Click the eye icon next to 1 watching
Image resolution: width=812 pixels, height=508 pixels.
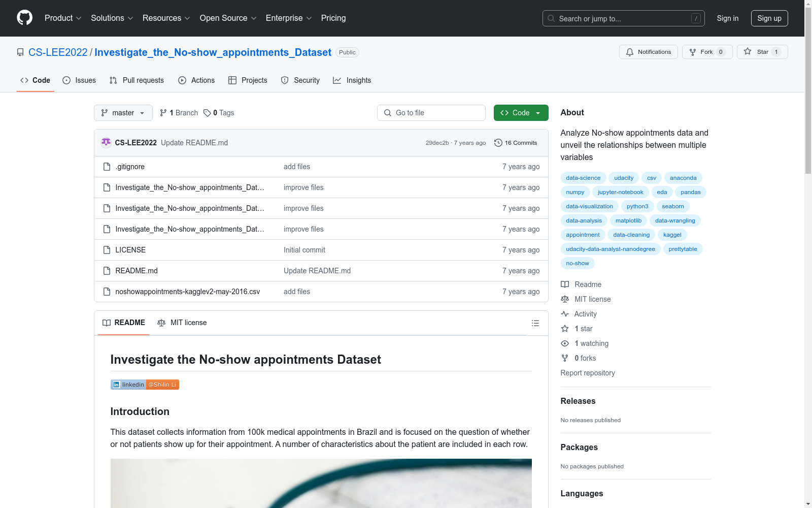(565, 343)
